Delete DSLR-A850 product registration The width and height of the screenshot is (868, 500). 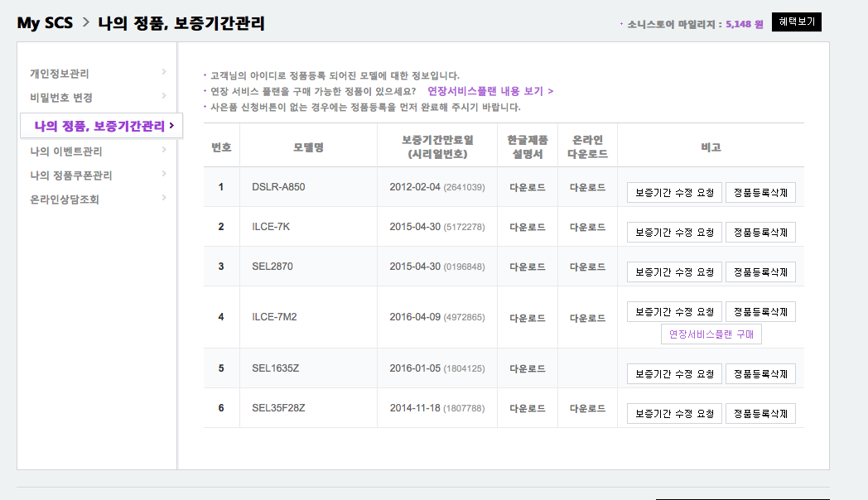[760, 193]
